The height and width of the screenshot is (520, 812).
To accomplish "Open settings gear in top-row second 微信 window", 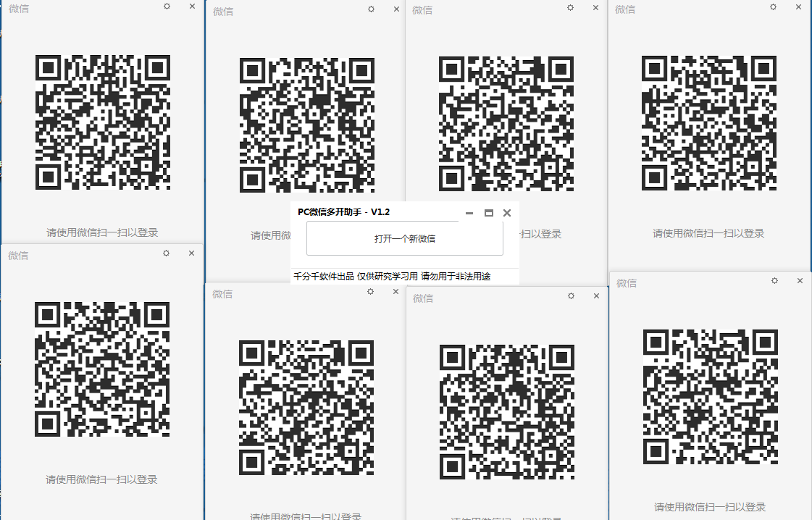I will (372, 9).
